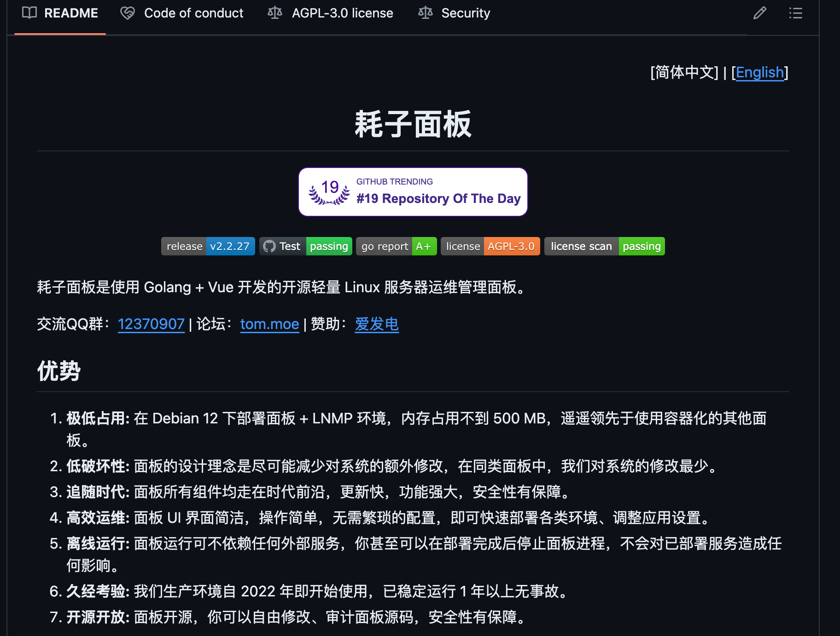Open the 爱发电 sponsorship link
Image resolution: width=840 pixels, height=636 pixels.
pos(377,324)
